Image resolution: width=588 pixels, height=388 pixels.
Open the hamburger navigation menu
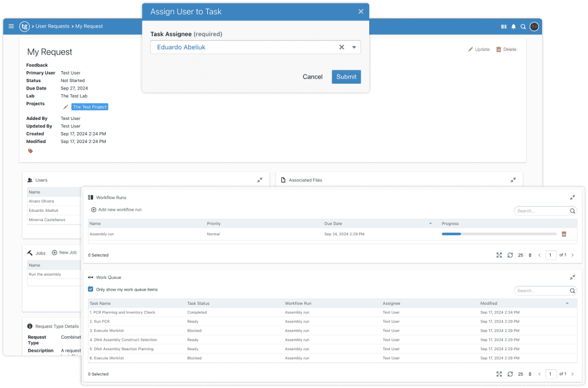coord(10,26)
